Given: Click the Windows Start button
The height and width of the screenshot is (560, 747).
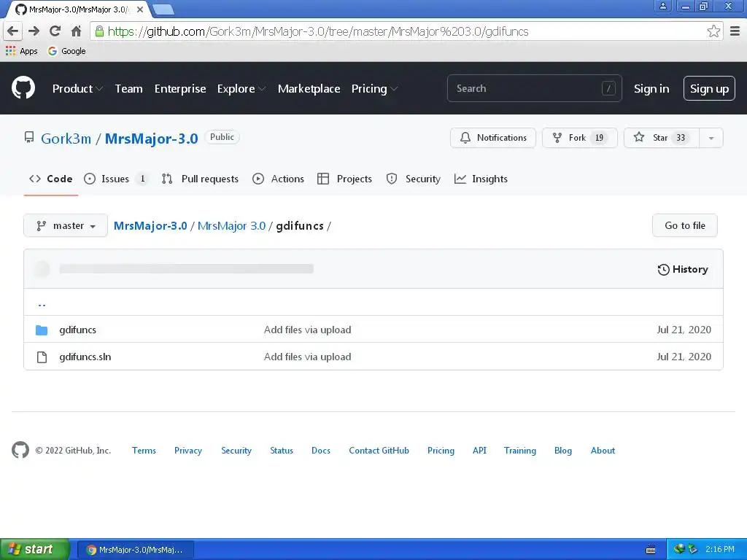Looking at the screenshot, I should [x=35, y=550].
